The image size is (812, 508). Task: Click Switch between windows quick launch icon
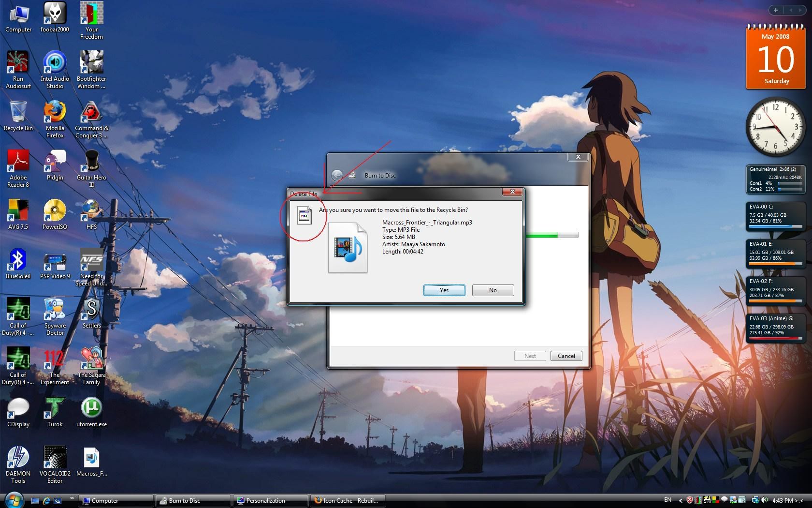click(58, 501)
